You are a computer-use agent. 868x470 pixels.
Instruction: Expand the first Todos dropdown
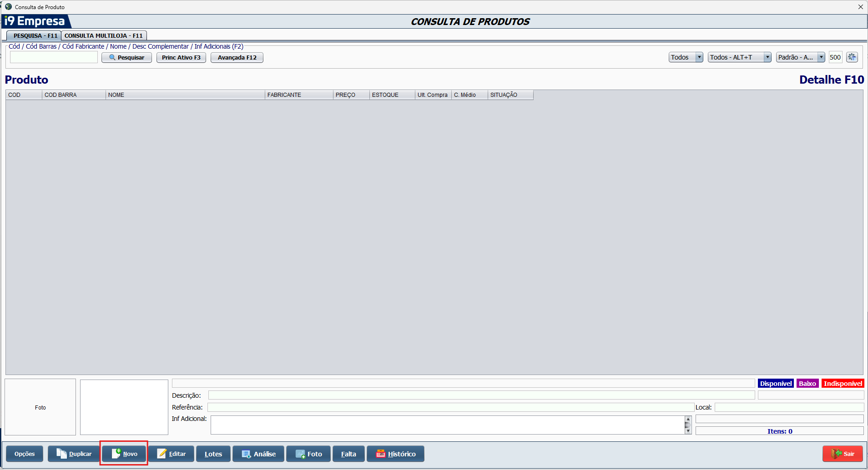699,57
